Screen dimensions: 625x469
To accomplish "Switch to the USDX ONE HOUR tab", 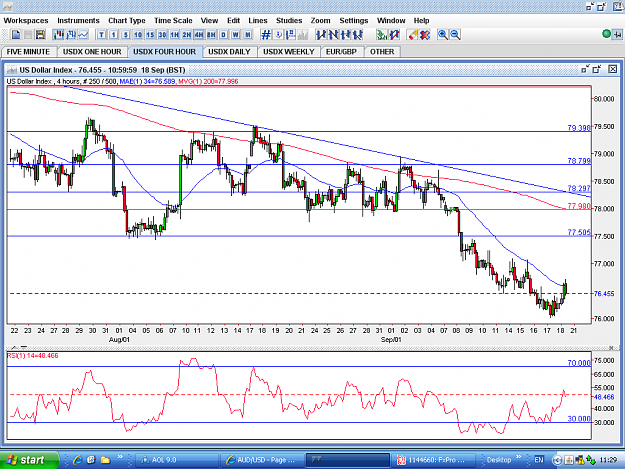I will pos(92,52).
